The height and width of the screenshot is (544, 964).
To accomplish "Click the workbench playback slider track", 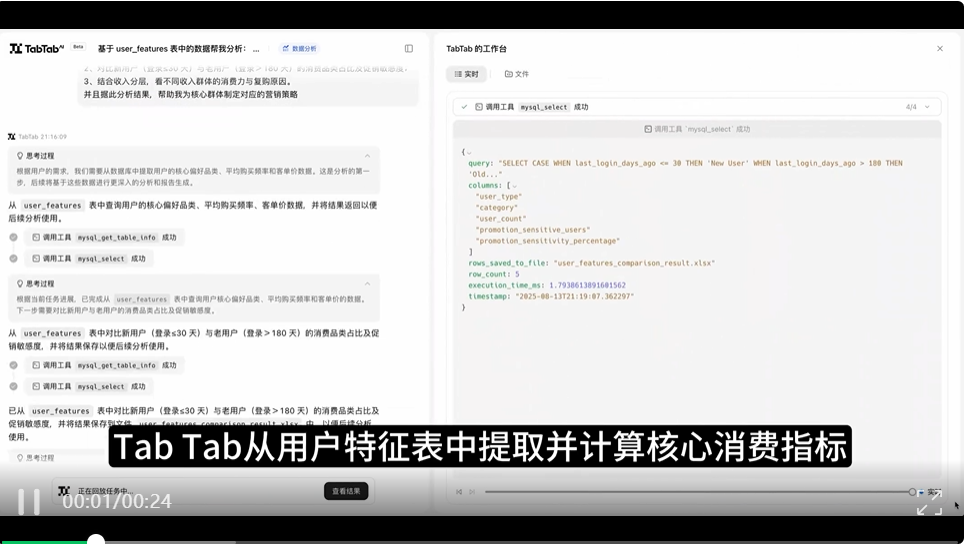I will pyautogui.click(x=698, y=492).
